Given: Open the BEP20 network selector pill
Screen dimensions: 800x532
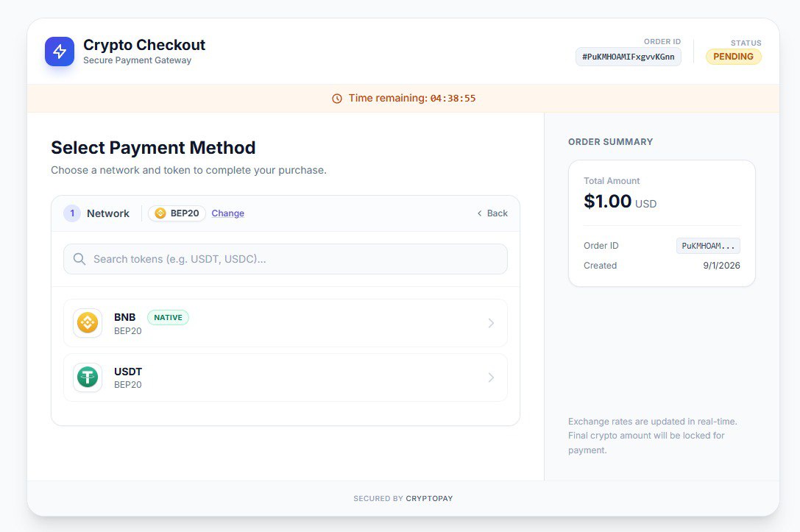Looking at the screenshot, I should pyautogui.click(x=177, y=213).
